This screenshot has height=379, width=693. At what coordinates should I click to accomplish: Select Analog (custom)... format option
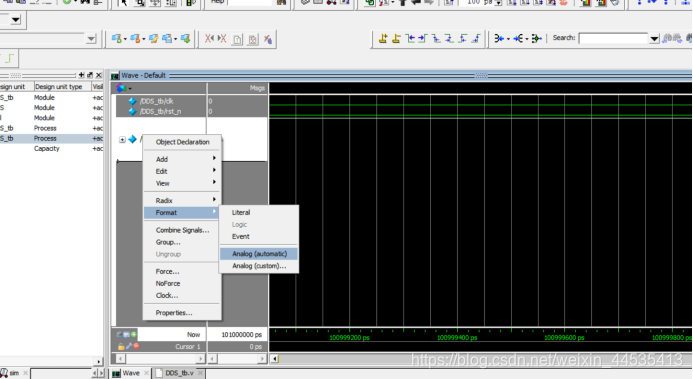pyautogui.click(x=259, y=265)
